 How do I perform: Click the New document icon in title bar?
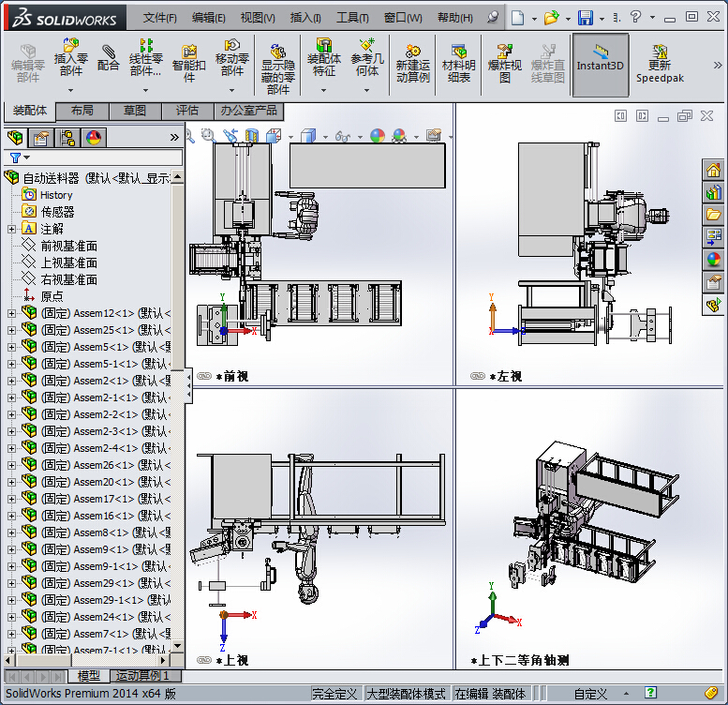pos(517,18)
